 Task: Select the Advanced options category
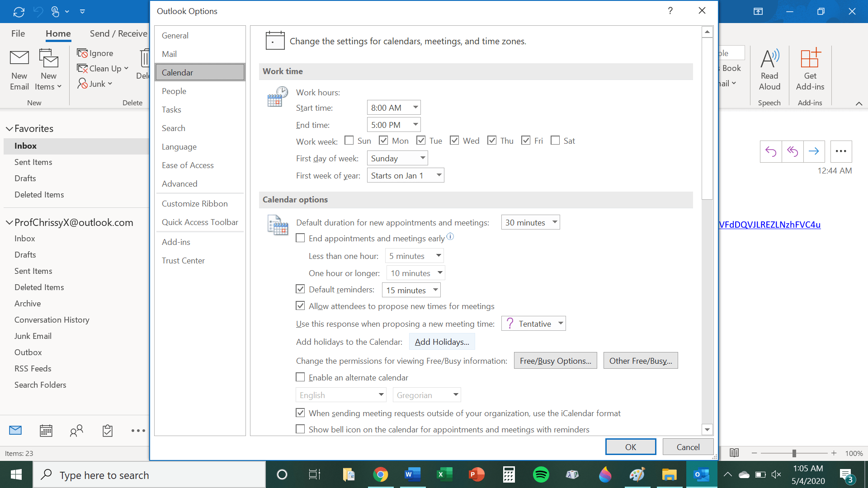pyautogui.click(x=179, y=184)
